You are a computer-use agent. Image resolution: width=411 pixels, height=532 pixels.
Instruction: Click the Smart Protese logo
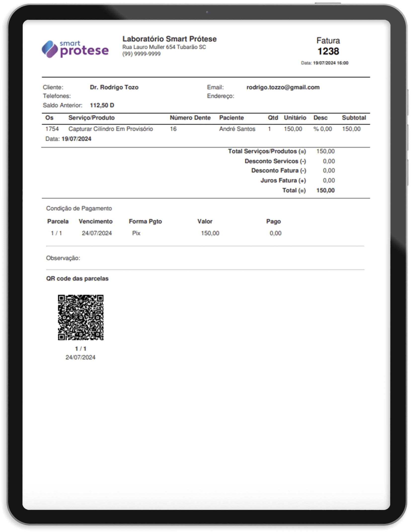click(75, 49)
